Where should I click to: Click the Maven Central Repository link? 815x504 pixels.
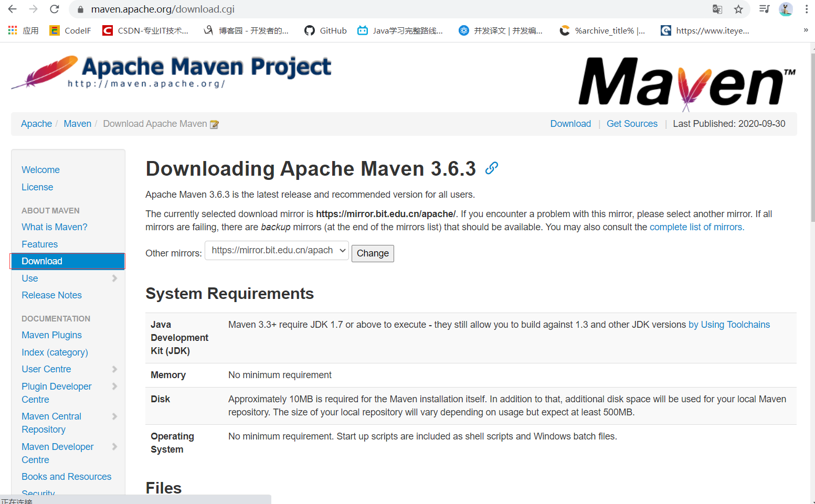click(x=51, y=423)
